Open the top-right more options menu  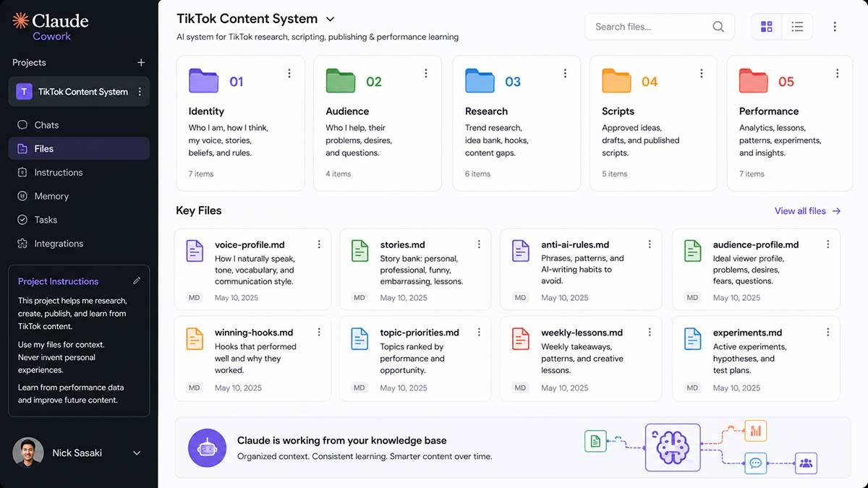[835, 27]
